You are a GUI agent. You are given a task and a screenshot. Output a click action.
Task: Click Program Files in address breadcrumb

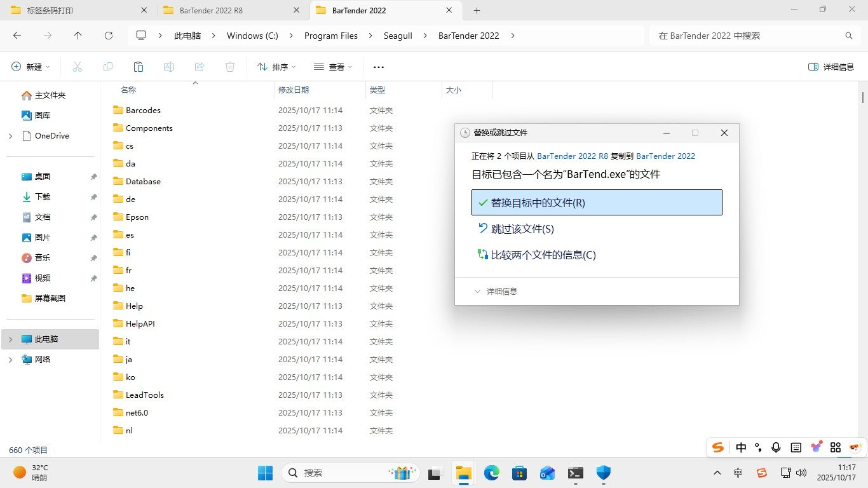(x=331, y=36)
